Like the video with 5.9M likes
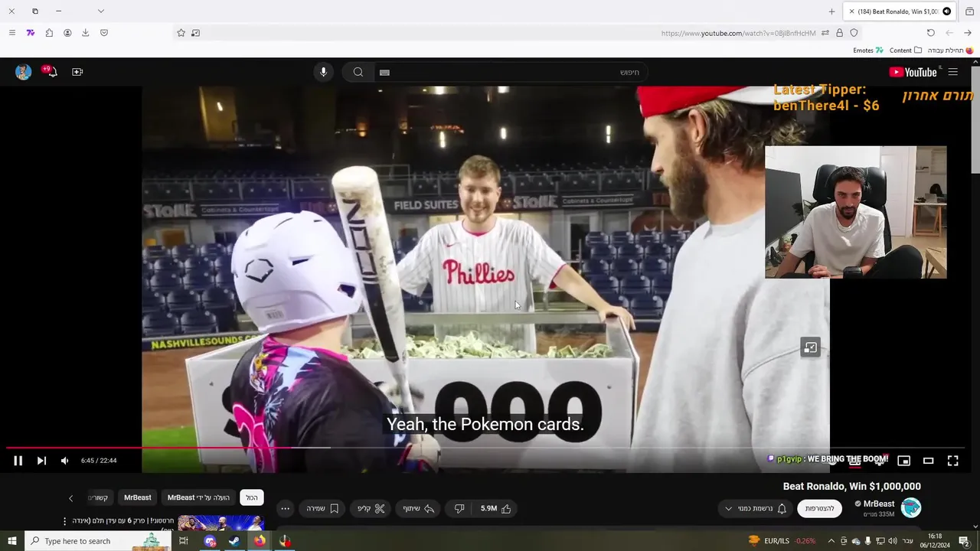Viewport: 980px width, 551px height. tap(496, 508)
